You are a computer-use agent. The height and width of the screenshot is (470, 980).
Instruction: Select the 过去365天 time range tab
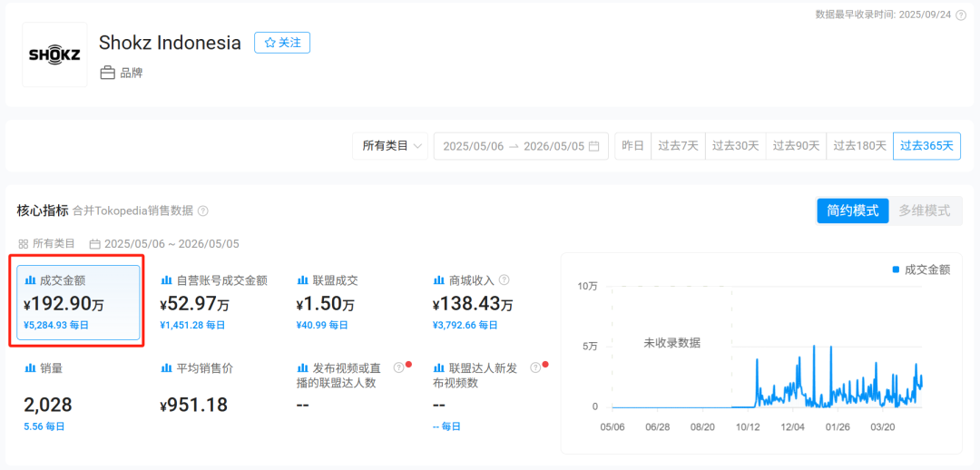(926, 146)
